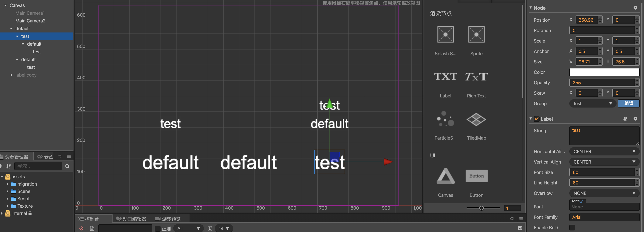Enable the Bold checkbox
This screenshot has height=232, width=644.
click(x=572, y=228)
